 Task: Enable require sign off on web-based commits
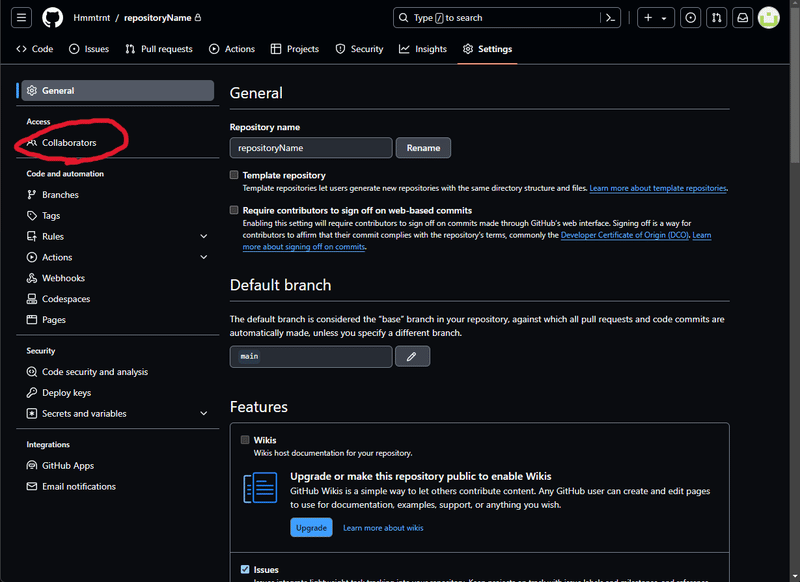pyautogui.click(x=234, y=210)
